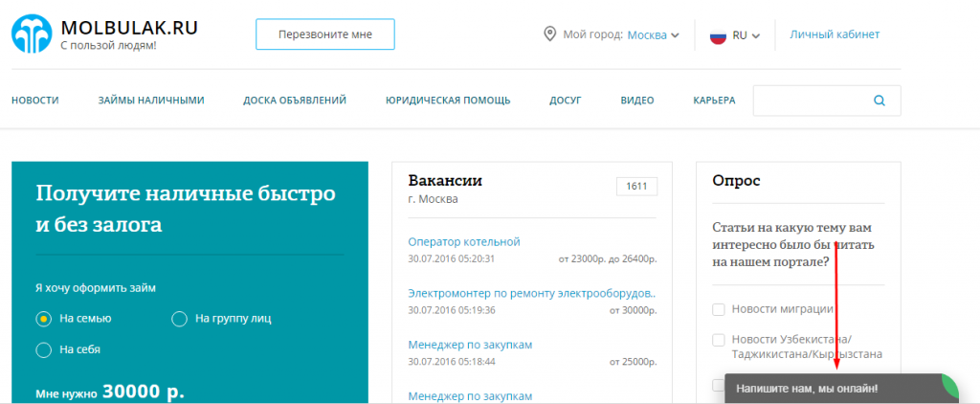This screenshot has width=980, height=404.
Task: Open the city dropdown showing Москва
Action: (653, 35)
